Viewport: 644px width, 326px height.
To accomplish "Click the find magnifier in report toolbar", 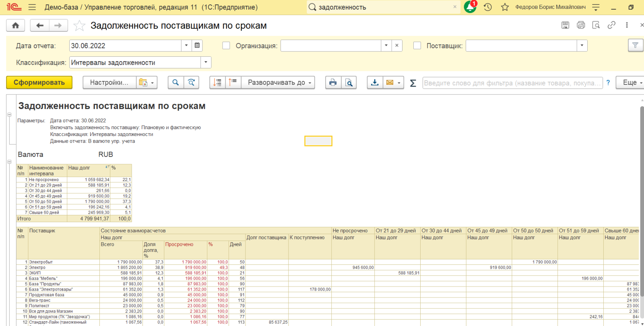I will (175, 83).
